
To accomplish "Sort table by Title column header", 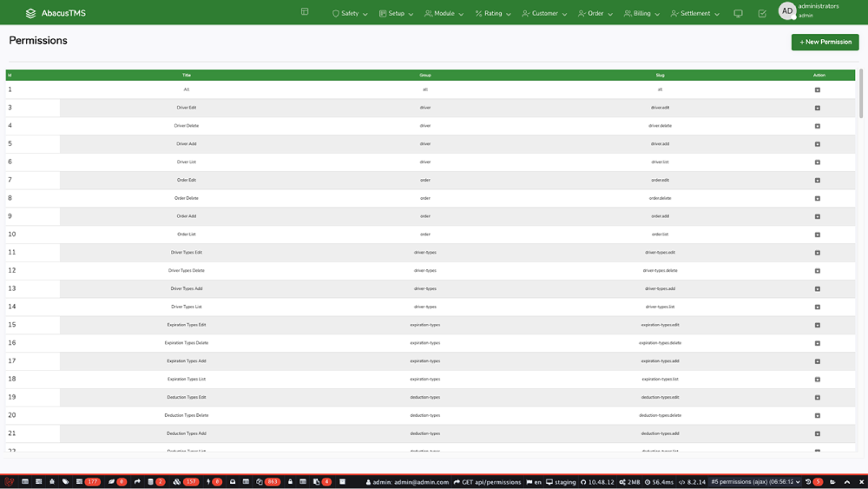I will pyautogui.click(x=187, y=76).
